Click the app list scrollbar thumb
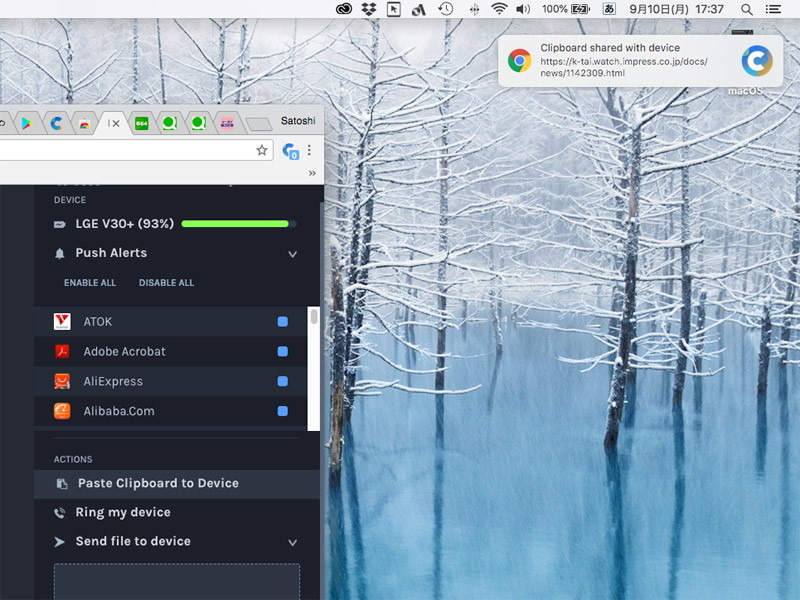This screenshot has height=600, width=800. click(x=314, y=316)
